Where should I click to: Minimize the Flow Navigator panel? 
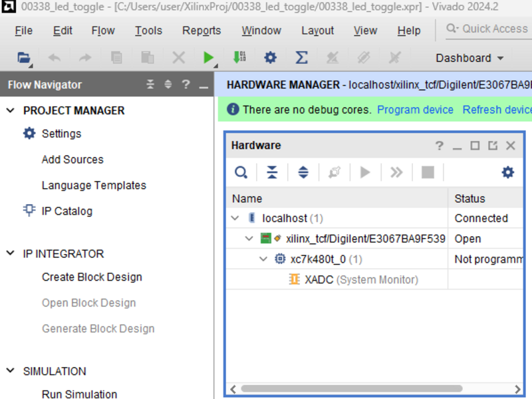[x=203, y=88]
